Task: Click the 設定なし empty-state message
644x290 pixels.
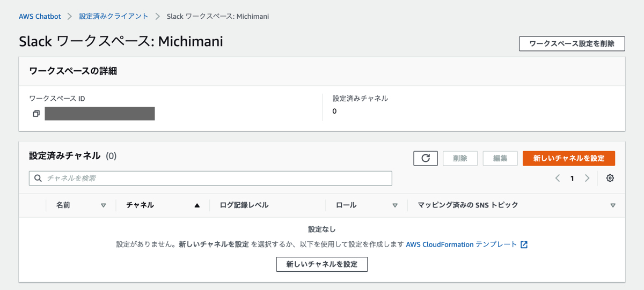Action: [322, 229]
